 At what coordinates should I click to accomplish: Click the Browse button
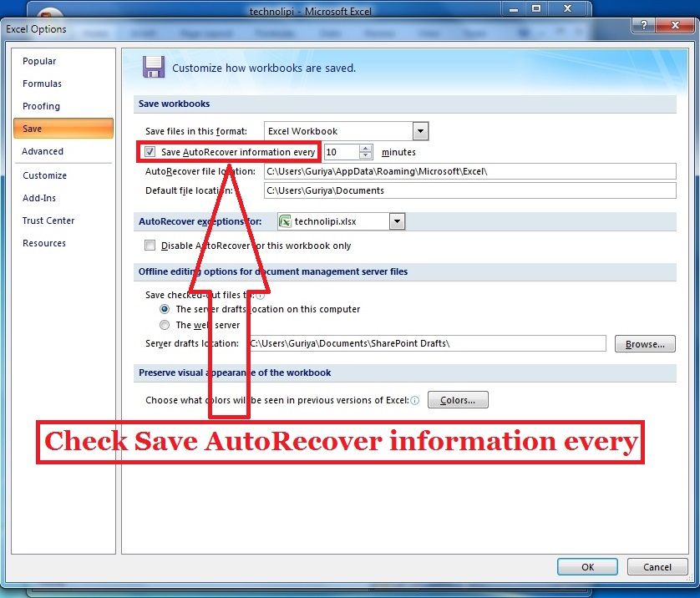[x=645, y=344]
